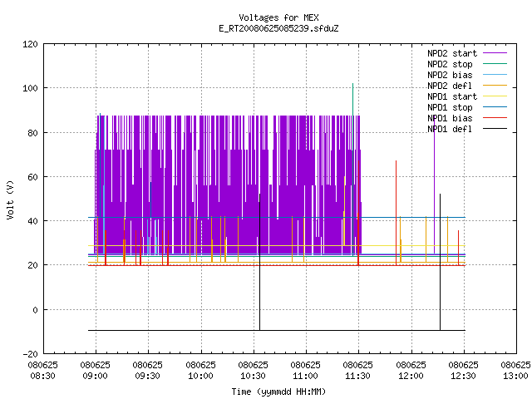The width and height of the screenshot is (532, 399).
Task: Click the file name E_RT20080625085239.sfduZ subtitle
Action: click(x=278, y=28)
